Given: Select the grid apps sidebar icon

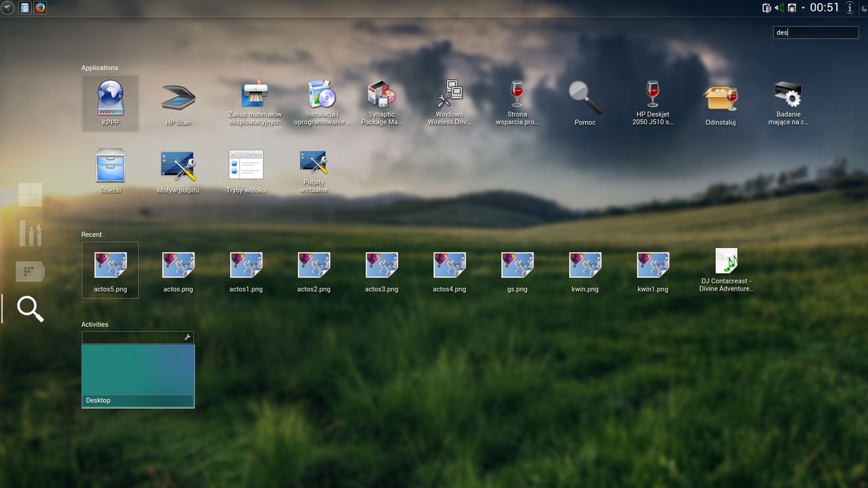Looking at the screenshot, I should coord(31,195).
